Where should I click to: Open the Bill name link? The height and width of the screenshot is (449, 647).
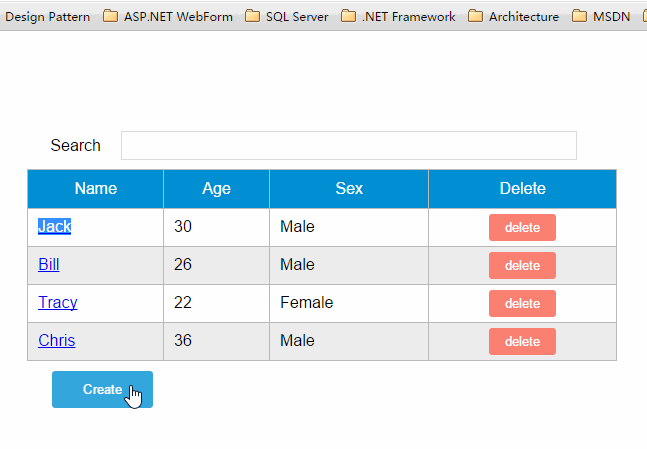pos(49,265)
